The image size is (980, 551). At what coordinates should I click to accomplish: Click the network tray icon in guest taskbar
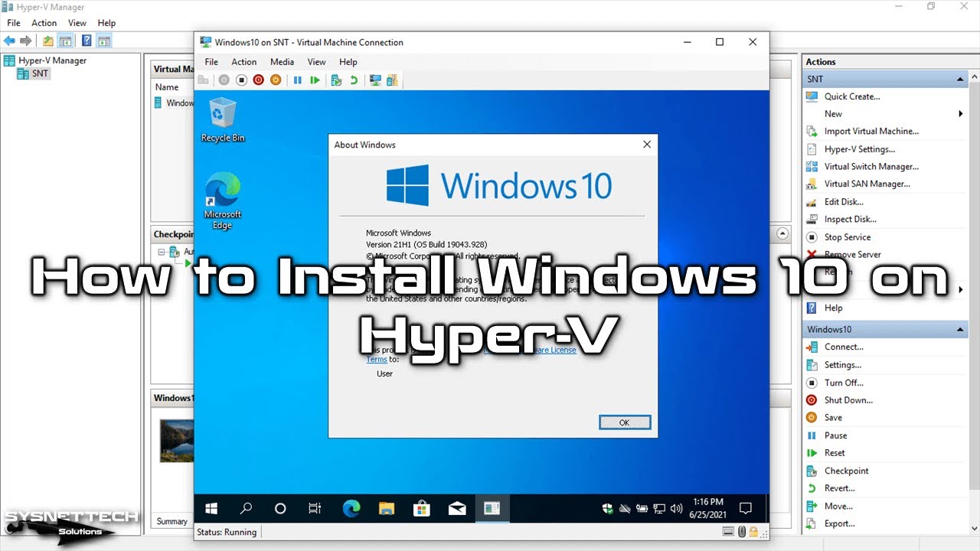click(659, 508)
